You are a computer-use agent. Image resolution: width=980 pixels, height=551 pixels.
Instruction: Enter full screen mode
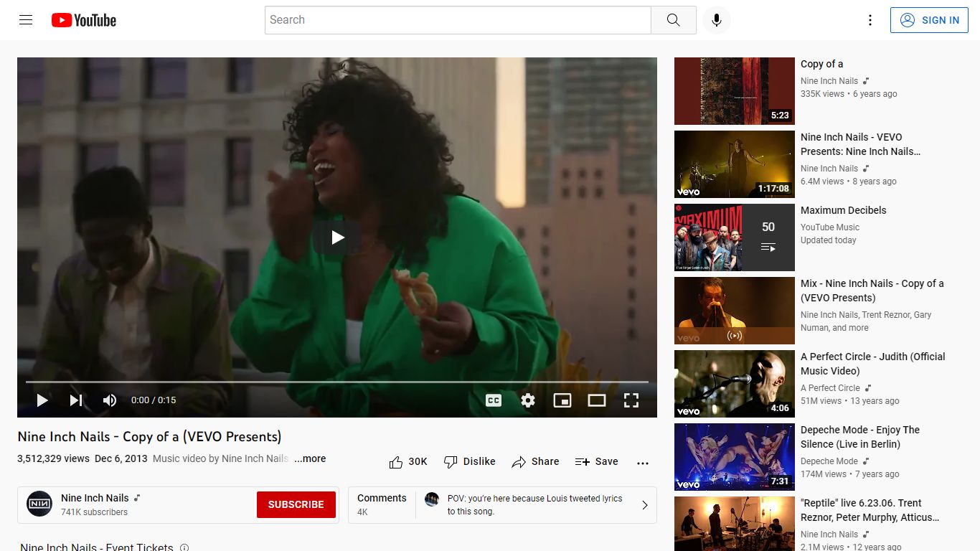click(631, 400)
